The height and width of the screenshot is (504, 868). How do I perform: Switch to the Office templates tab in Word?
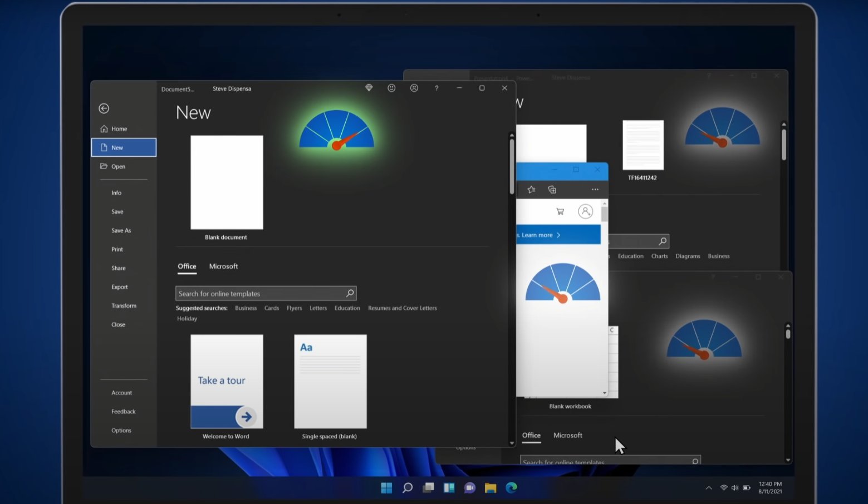187,266
